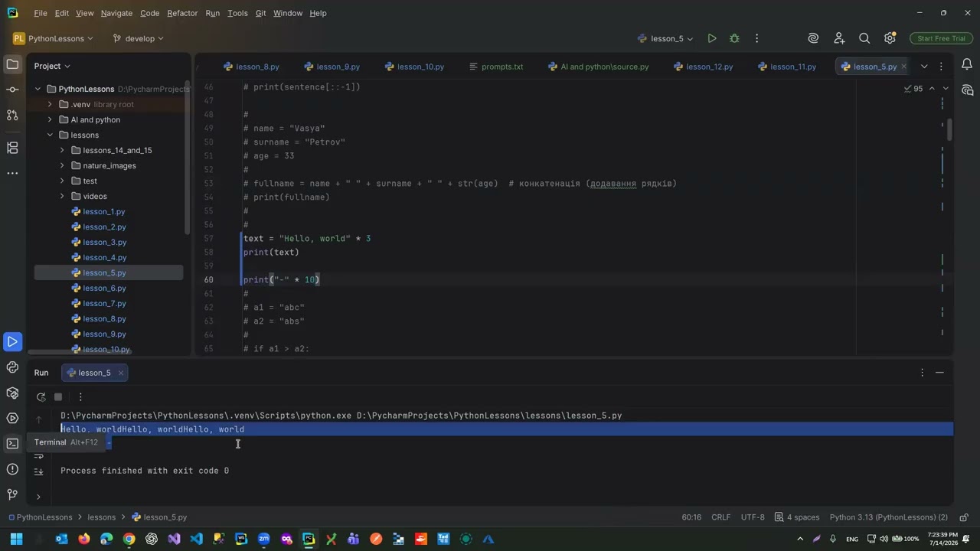Toggle scroll to end of output
This screenshot has height=551, width=980.
38,471
